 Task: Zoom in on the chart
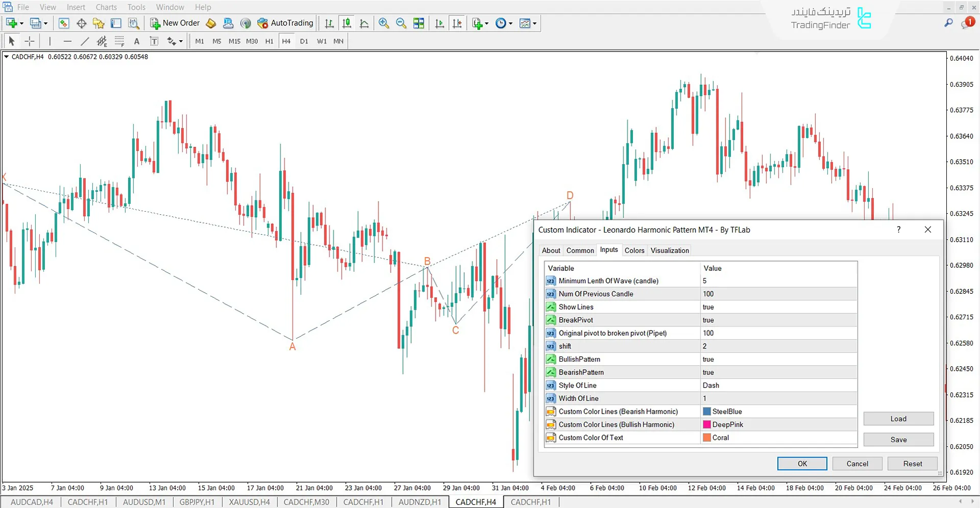click(x=383, y=23)
